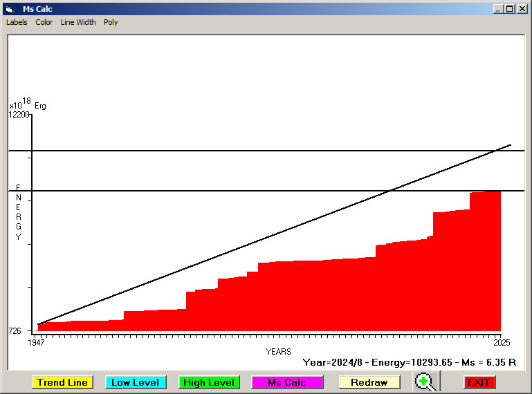Screen dimensions: 532x394
Task: Maximize the Ms Calc window
Action: click(x=509, y=9)
